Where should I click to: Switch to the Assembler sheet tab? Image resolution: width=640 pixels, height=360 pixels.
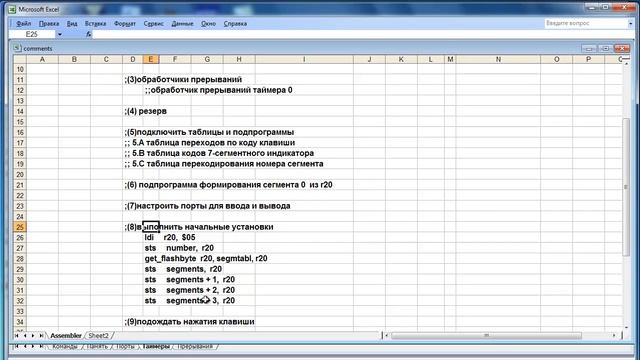[x=66, y=336]
